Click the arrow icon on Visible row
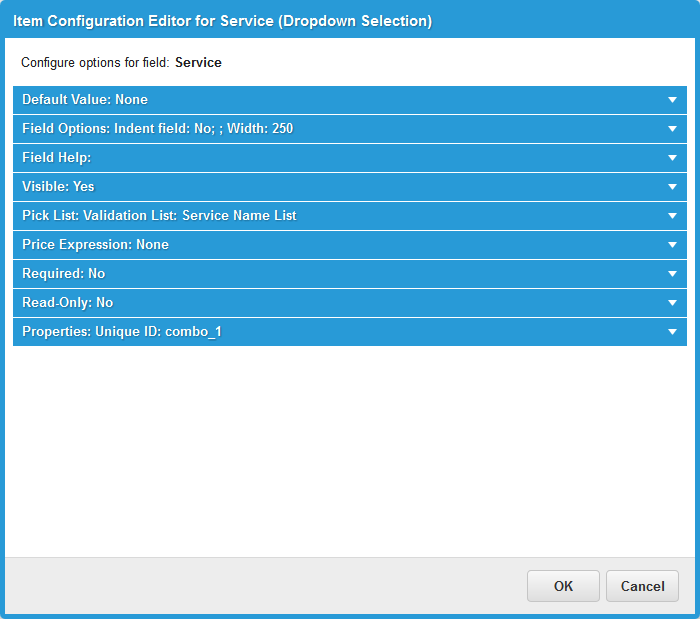 [x=673, y=187]
